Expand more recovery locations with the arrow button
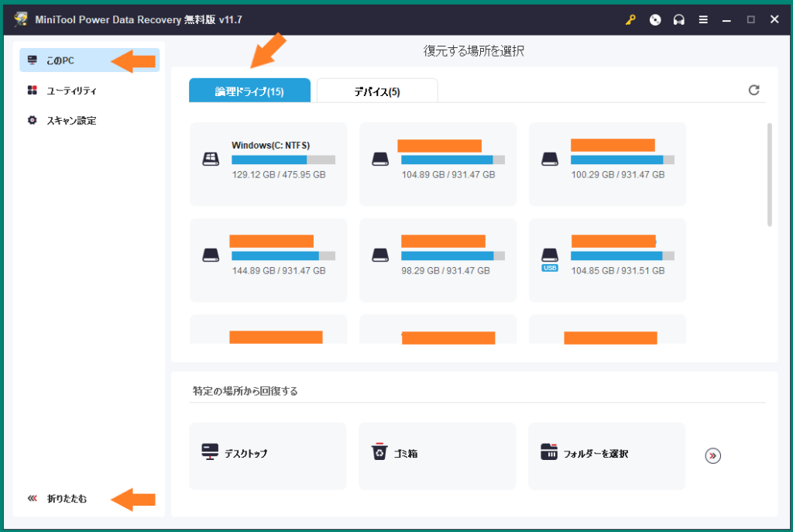The height and width of the screenshot is (532, 793). click(x=712, y=456)
